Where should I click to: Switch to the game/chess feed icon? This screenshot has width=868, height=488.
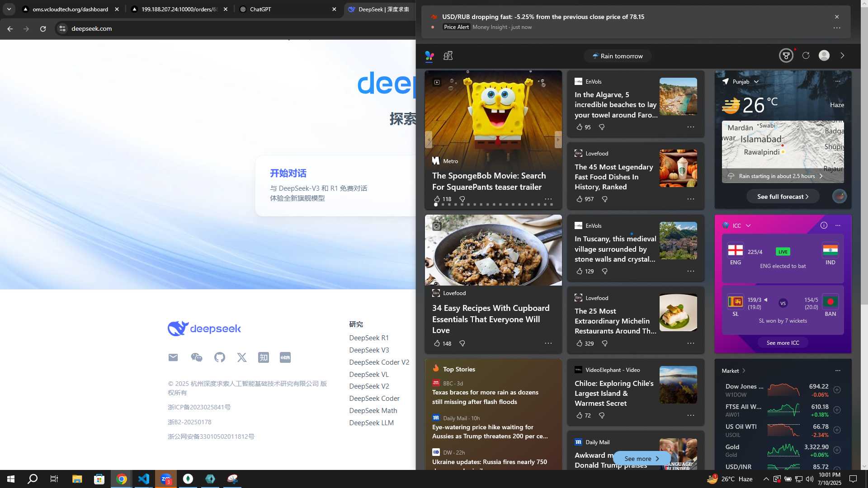click(x=448, y=56)
